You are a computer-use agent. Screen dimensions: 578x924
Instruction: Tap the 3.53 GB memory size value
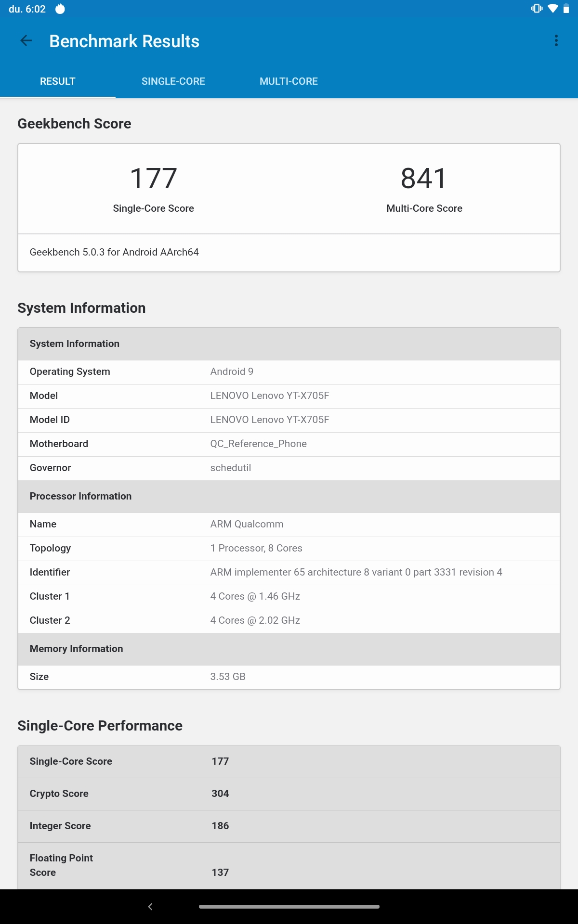[228, 677]
